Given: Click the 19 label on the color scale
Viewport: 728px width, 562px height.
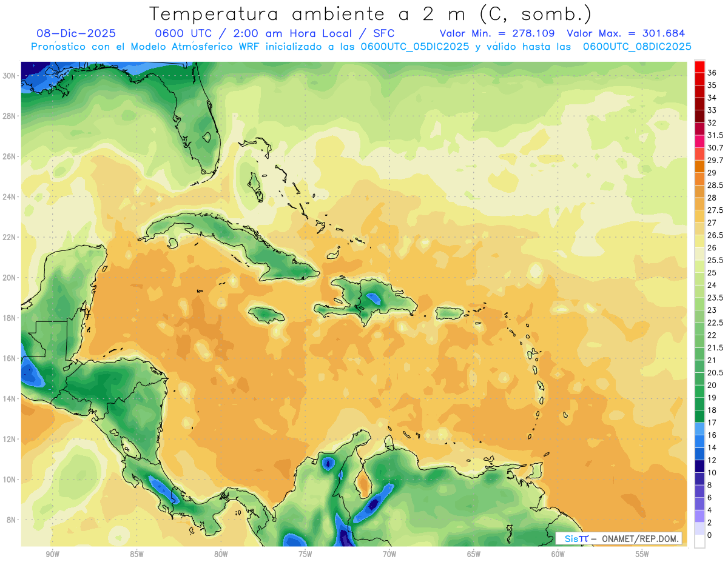Looking at the screenshot, I should (x=712, y=398).
